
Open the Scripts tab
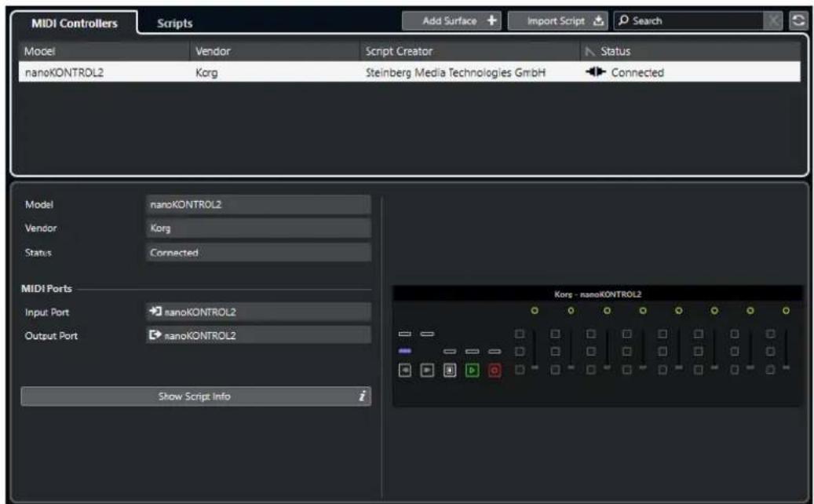click(174, 23)
